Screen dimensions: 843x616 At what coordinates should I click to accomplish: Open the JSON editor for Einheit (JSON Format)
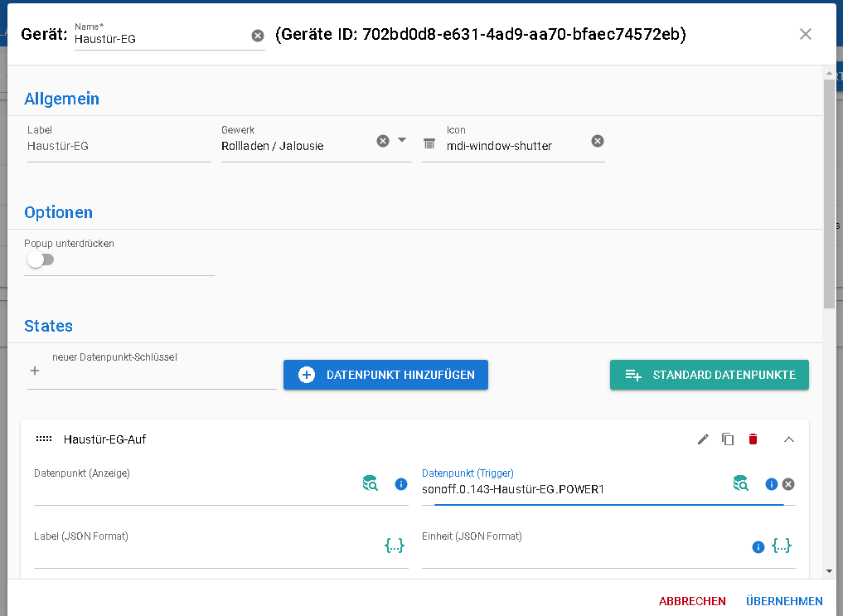click(x=782, y=546)
